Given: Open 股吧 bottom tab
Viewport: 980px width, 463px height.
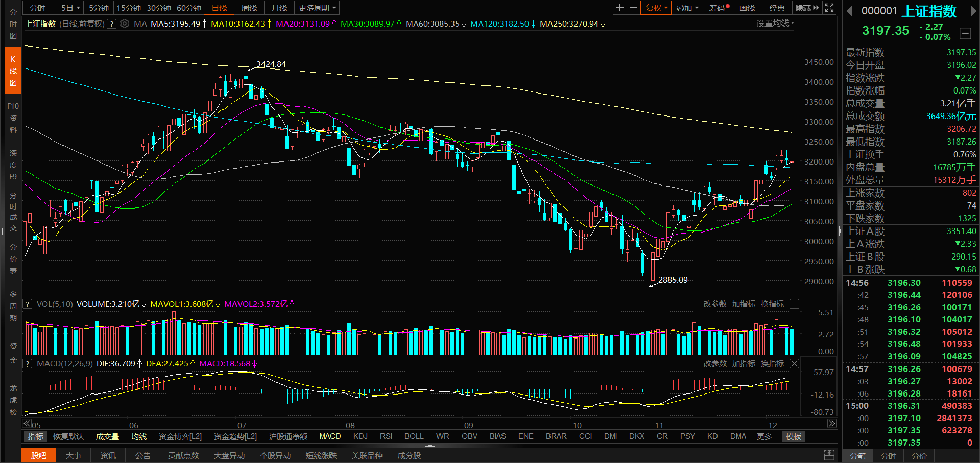Looking at the screenshot, I should (x=39, y=455).
